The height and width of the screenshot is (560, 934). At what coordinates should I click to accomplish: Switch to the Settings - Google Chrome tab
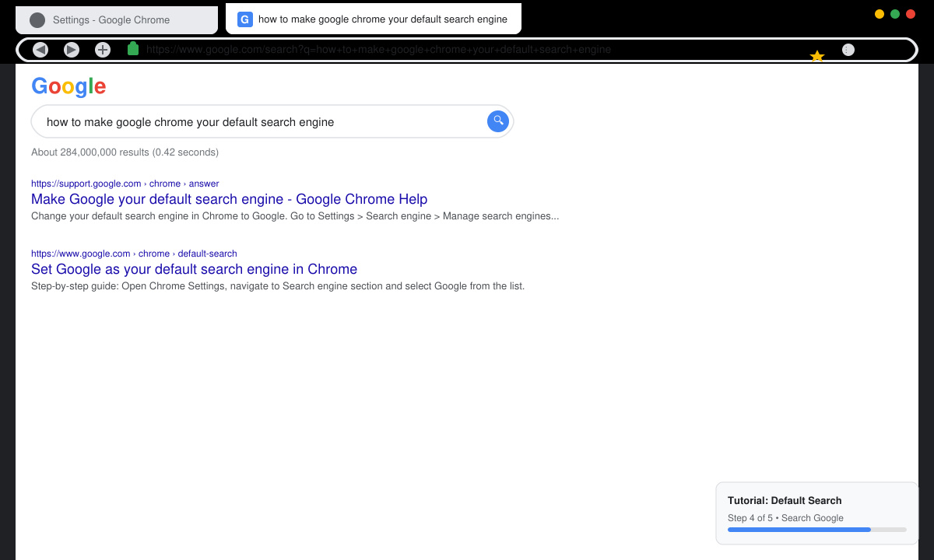coord(117,20)
